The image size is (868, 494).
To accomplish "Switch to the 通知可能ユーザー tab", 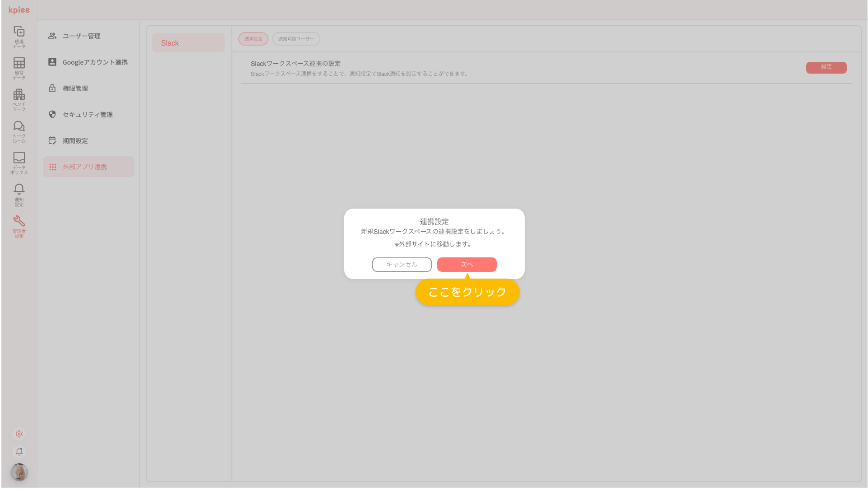I will pos(296,39).
